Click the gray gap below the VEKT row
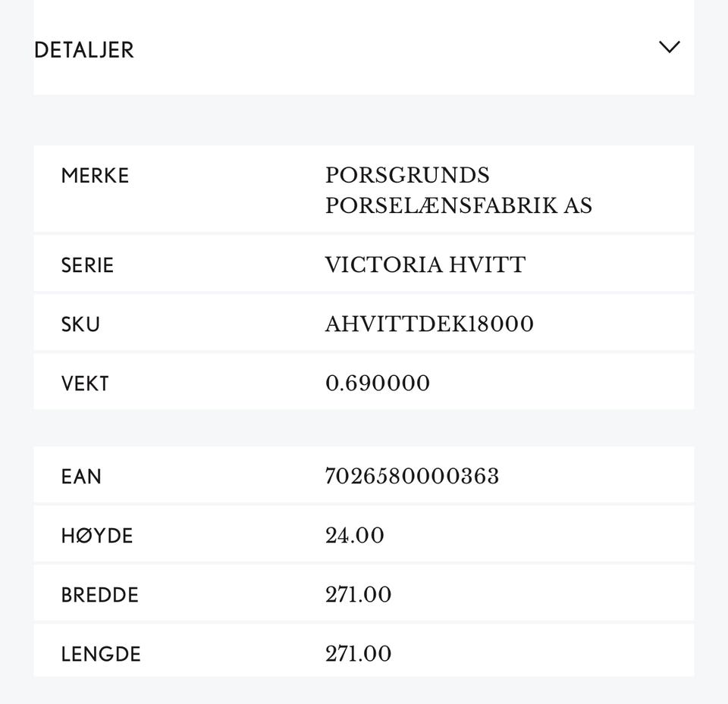The image size is (728, 704). tap(364, 428)
